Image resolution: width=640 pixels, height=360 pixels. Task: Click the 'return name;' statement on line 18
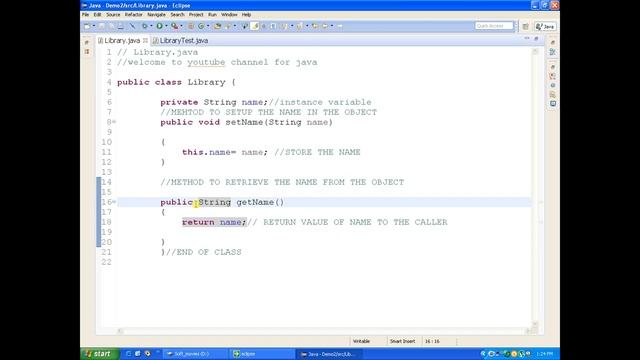click(214, 222)
